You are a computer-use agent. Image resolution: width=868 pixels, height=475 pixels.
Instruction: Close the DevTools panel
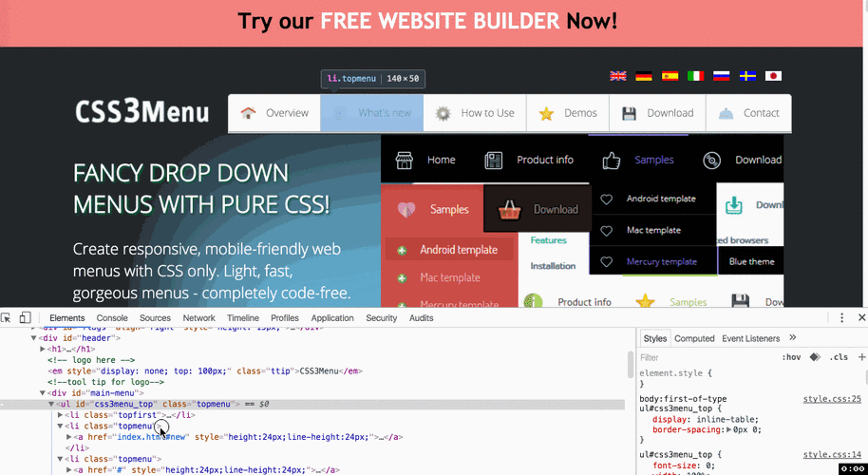coord(861,317)
